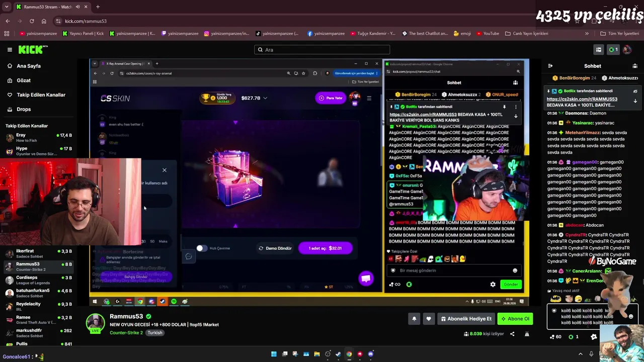
Task: Select the Ramee channel in sidebar
Action: pyautogui.click(x=39, y=320)
